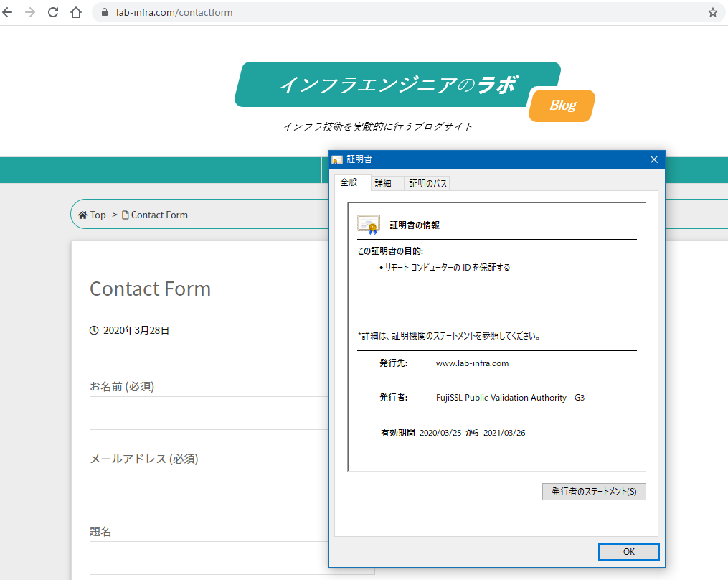Switch to the 証明のパス tab

point(427,184)
